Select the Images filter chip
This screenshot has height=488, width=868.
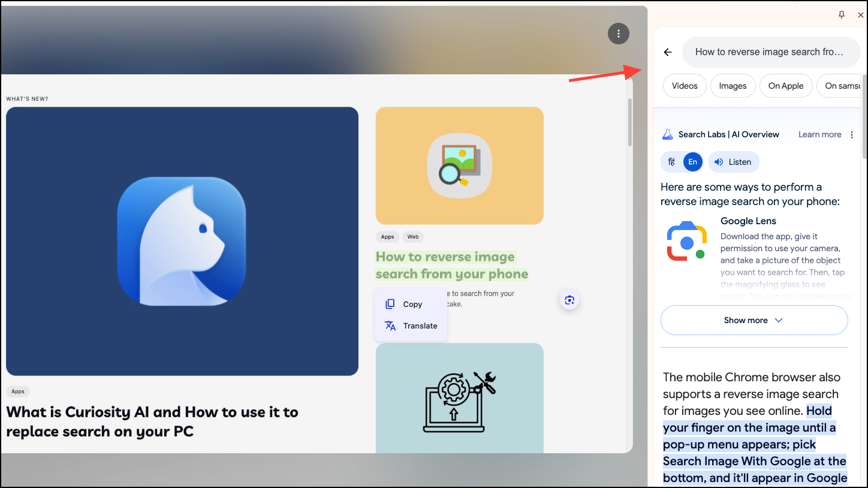(x=733, y=86)
